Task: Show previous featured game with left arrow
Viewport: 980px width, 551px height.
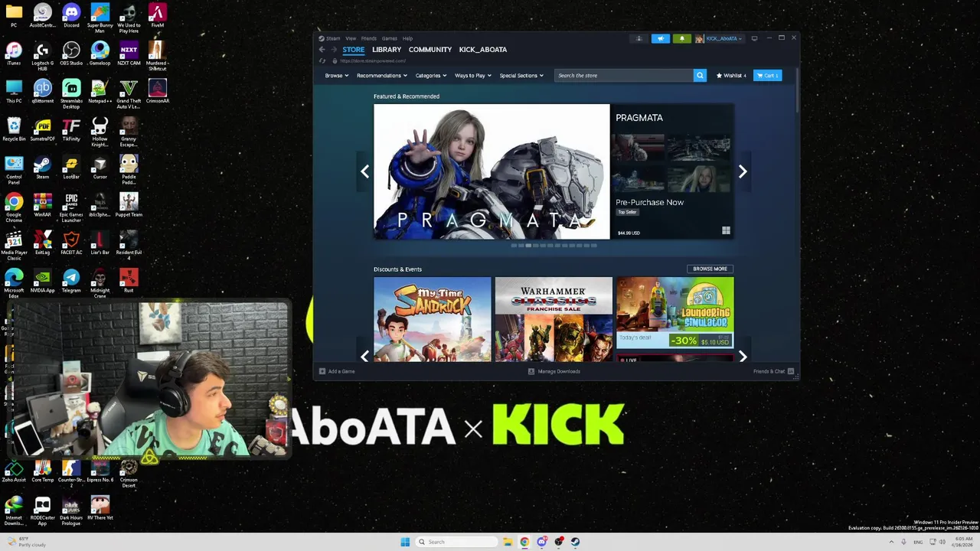Action: [364, 171]
